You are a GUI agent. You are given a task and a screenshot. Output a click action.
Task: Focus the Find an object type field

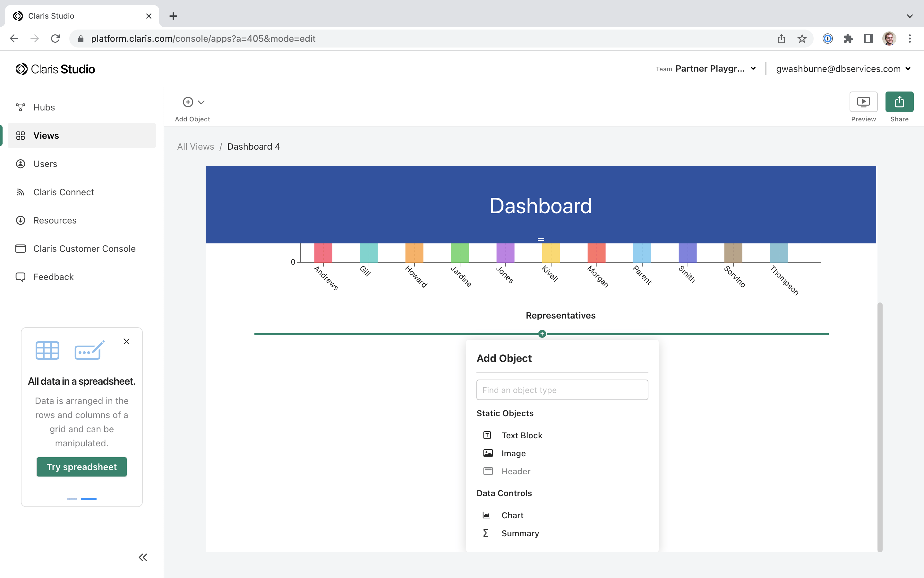pos(562,390)
